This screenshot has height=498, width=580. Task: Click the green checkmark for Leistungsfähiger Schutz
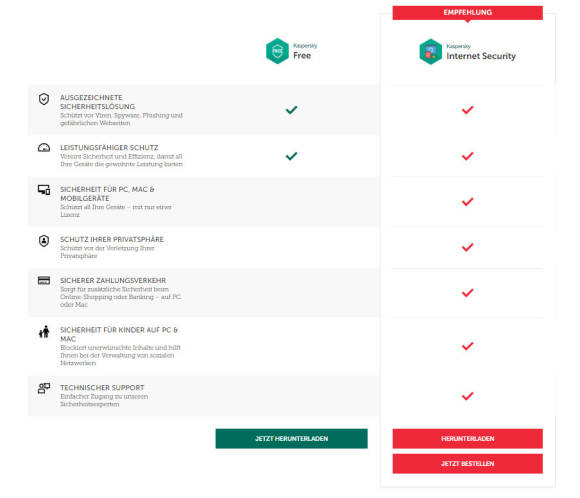tap(291, 156)
